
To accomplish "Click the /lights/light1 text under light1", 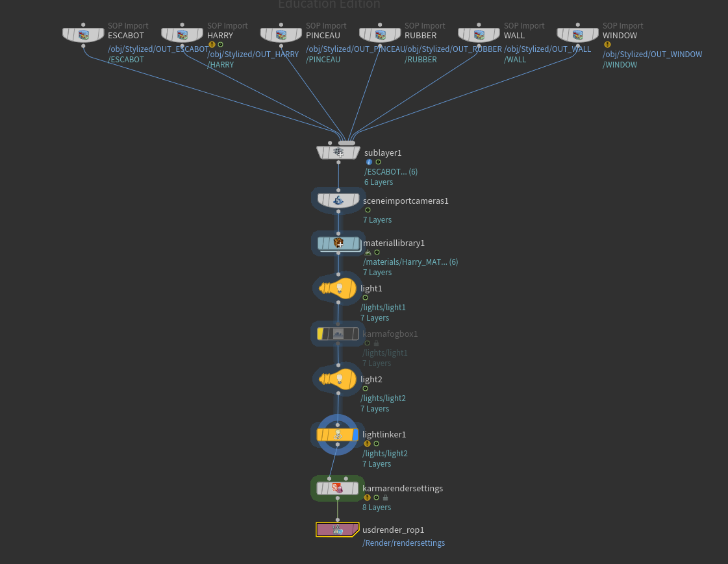I will (383, 308).
